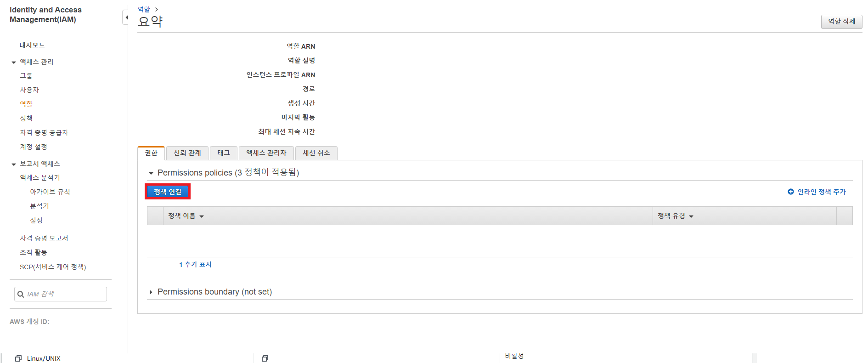Open 대시보드 in the sidebar

click(32, 45)
